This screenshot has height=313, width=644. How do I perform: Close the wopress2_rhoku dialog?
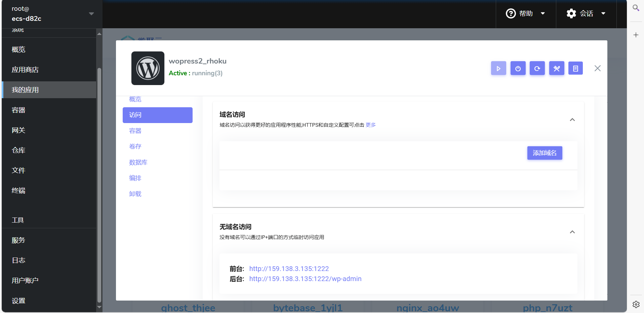click(x=597, y=68)
